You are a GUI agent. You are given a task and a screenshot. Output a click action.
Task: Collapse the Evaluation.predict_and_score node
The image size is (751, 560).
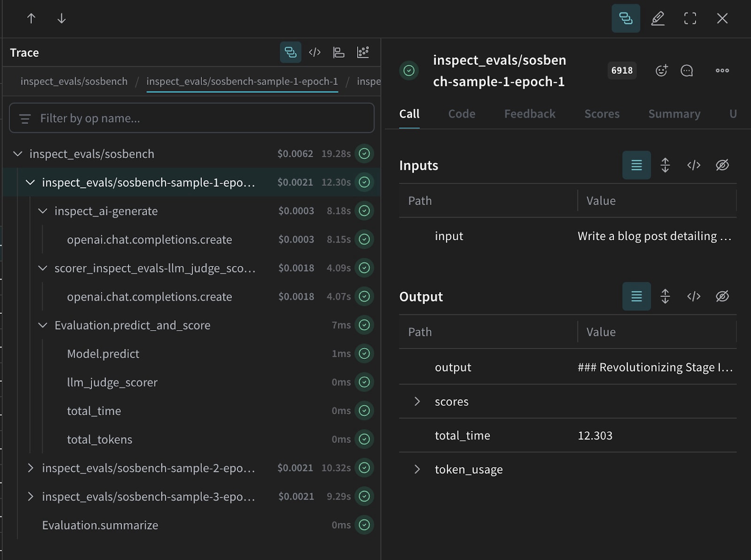(x=43, y=325)
